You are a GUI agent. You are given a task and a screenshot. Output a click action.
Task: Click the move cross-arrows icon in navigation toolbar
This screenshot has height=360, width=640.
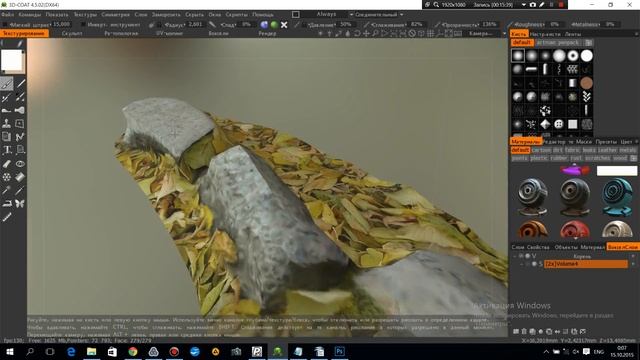366,33
